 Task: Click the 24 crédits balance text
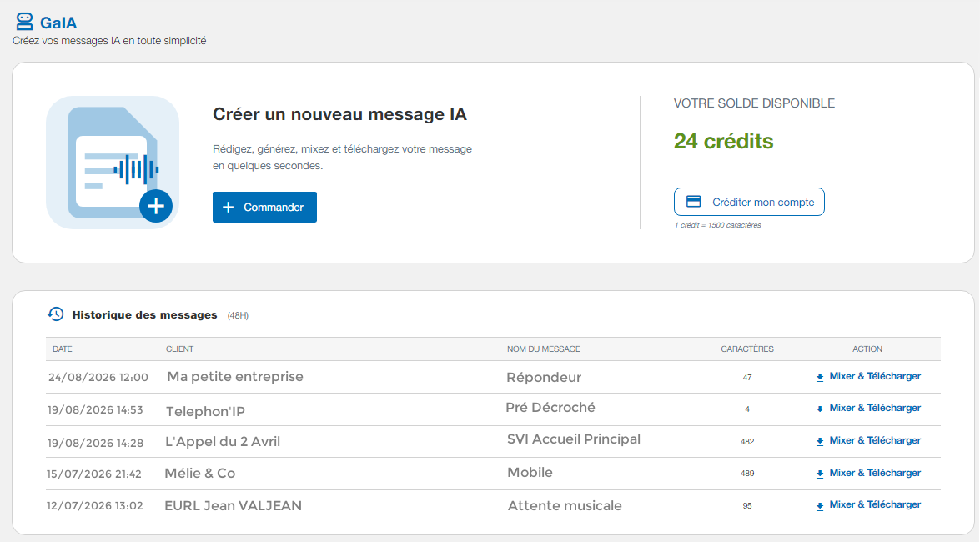723,141
